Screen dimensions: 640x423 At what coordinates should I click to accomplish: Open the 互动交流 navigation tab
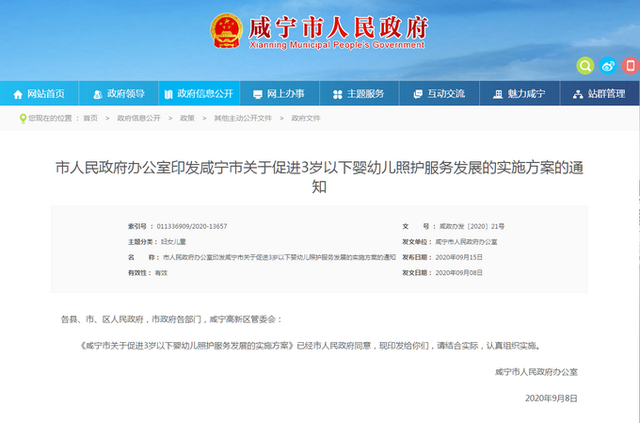441,94
